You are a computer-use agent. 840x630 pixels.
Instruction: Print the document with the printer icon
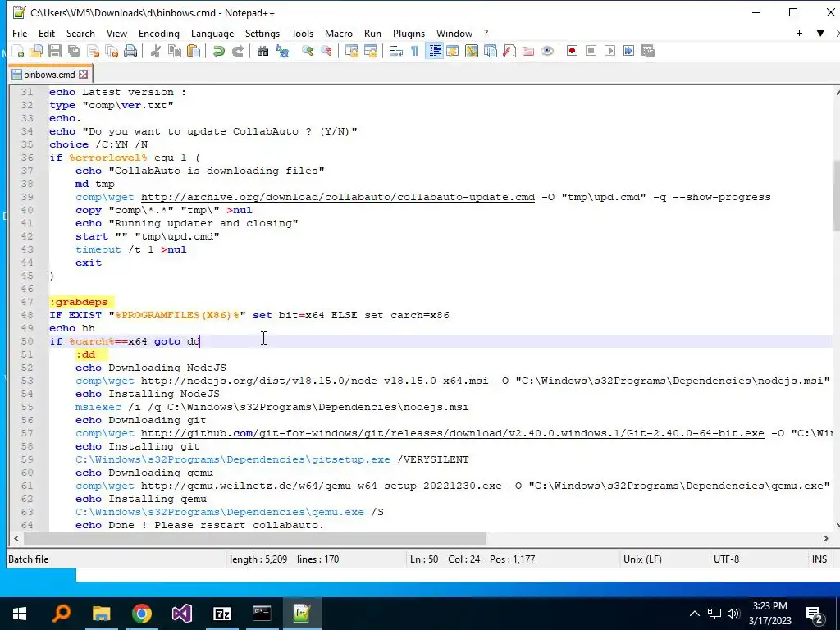point(130,51)
